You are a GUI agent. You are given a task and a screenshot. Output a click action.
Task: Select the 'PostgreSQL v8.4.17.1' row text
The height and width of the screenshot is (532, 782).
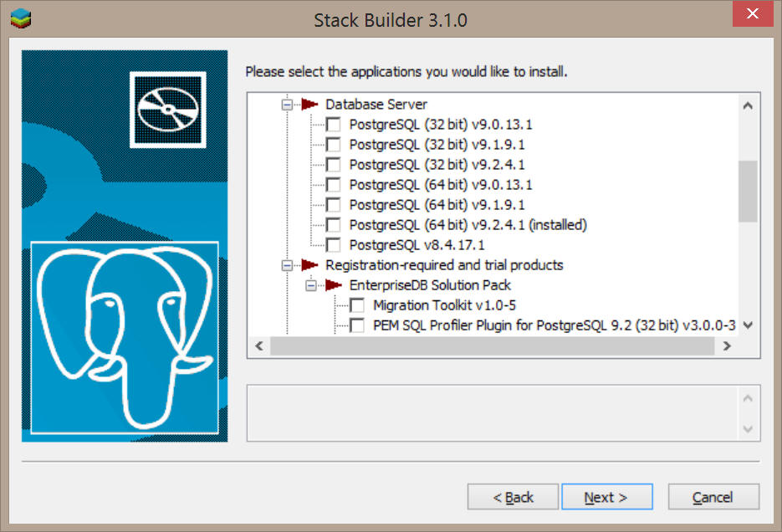(417, 245)
